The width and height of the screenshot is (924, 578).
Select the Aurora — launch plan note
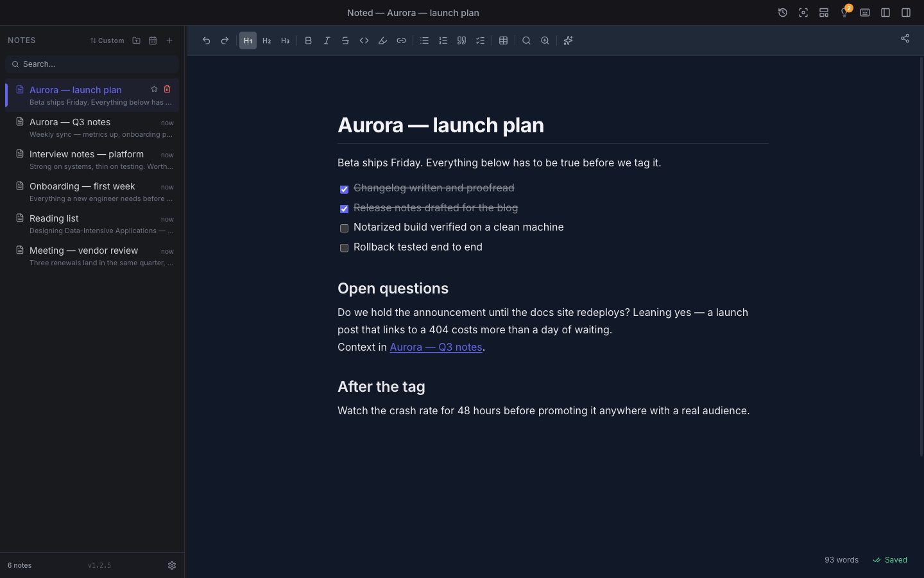[x=92, y=95]
